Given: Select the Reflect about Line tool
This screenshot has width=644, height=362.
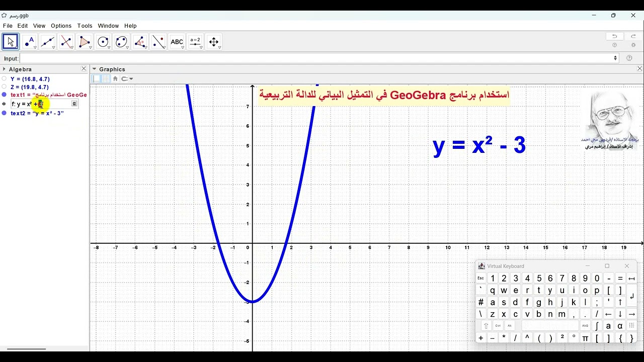Looking at the screenshot, I should [158, 42].
